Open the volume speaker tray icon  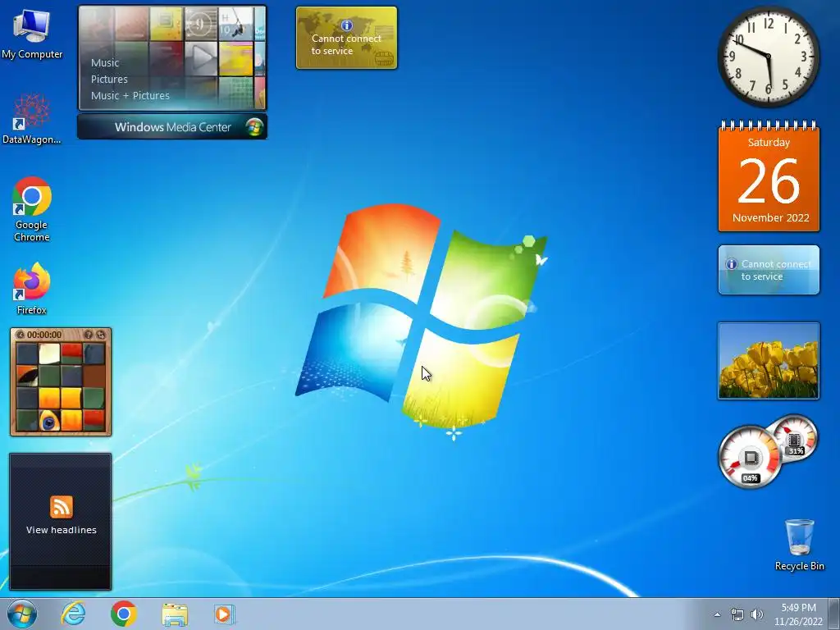(x=756, y=614)
